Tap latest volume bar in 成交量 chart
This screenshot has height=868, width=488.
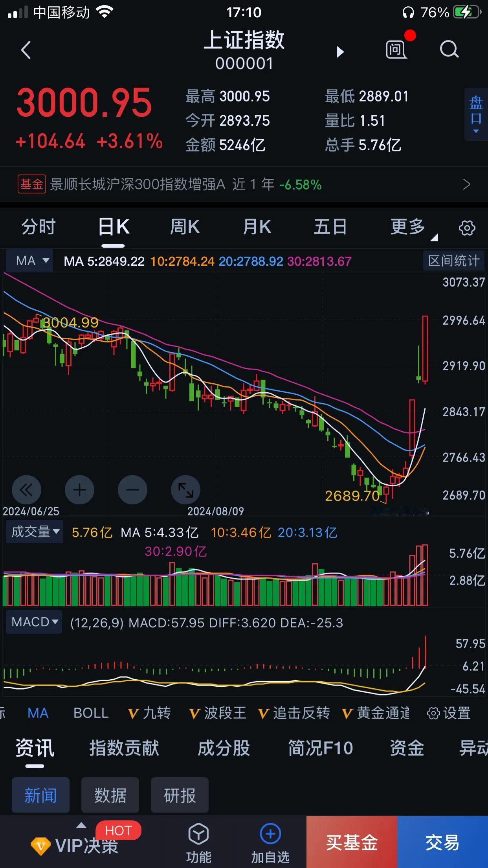[425, 575]
